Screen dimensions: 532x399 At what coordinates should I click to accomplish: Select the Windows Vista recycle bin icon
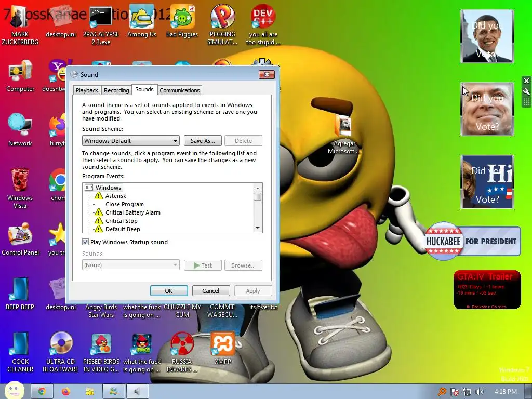(20, 188)
